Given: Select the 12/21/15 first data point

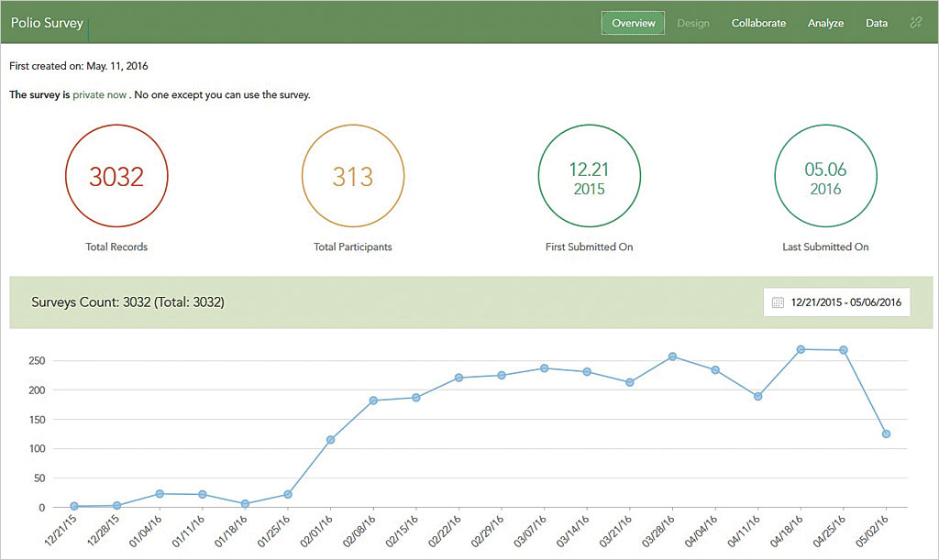Looking at the screenshot, I should (x=74, y=506).
